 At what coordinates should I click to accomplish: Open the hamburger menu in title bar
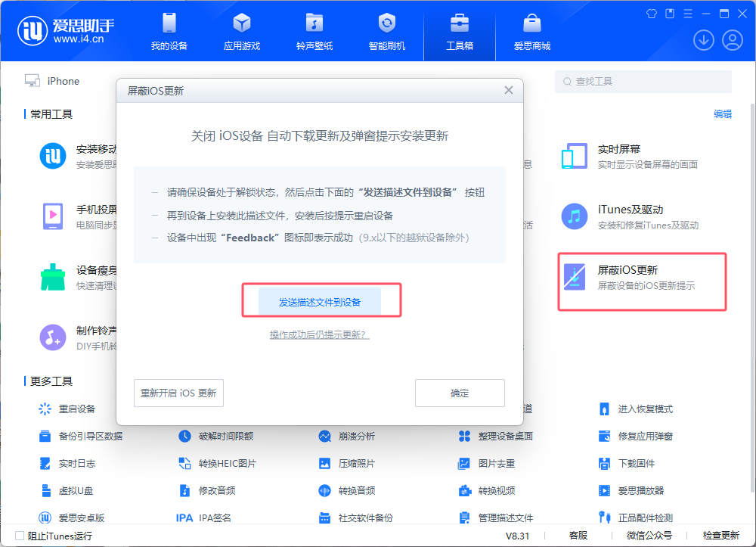(x=688, y=13)
